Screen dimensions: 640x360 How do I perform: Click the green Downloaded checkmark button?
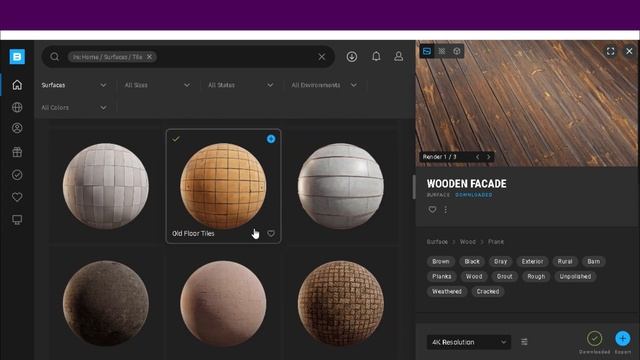[x=594, y=338]
